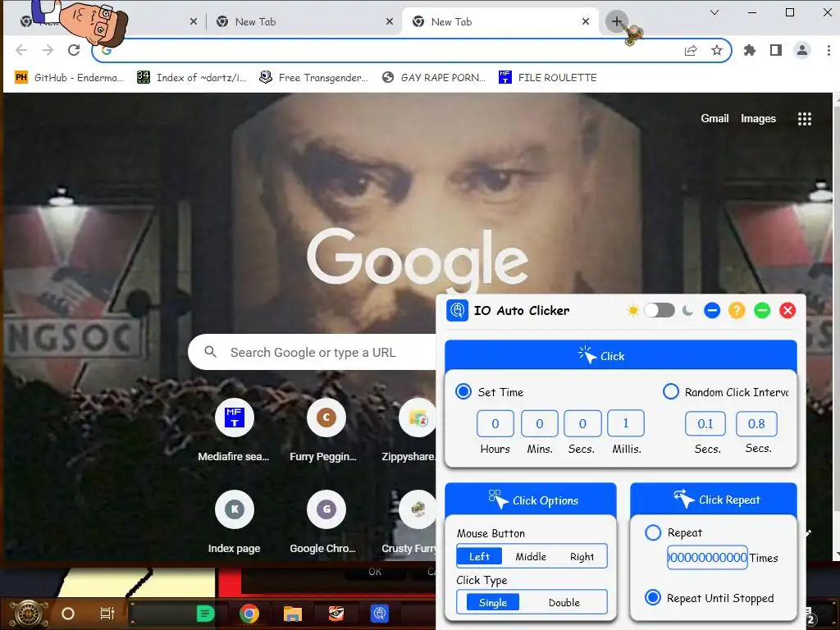Image resolution: width=840 pixels, height=630 pixels.
Task: Choose the Middle mouse button
Action: (x=531, y=557)
